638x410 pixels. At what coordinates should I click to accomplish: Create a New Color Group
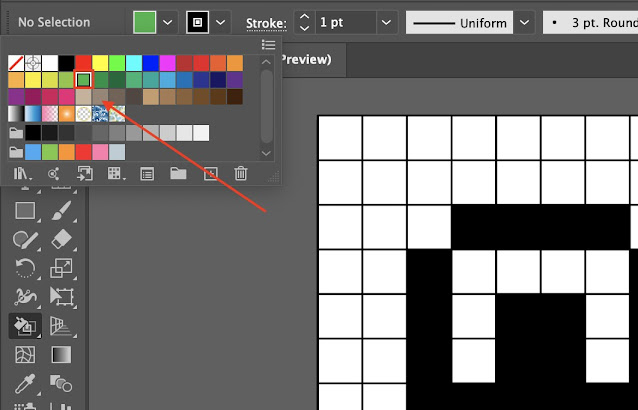pyautogui.click(x=178, y=174)
